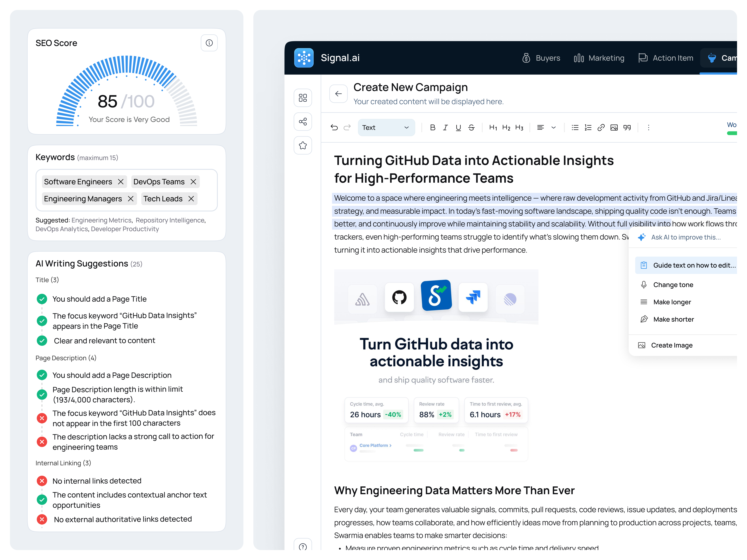Select Change tone from the AI menu
The height and width of the screenshot is (560, 747).
point(673,285)
